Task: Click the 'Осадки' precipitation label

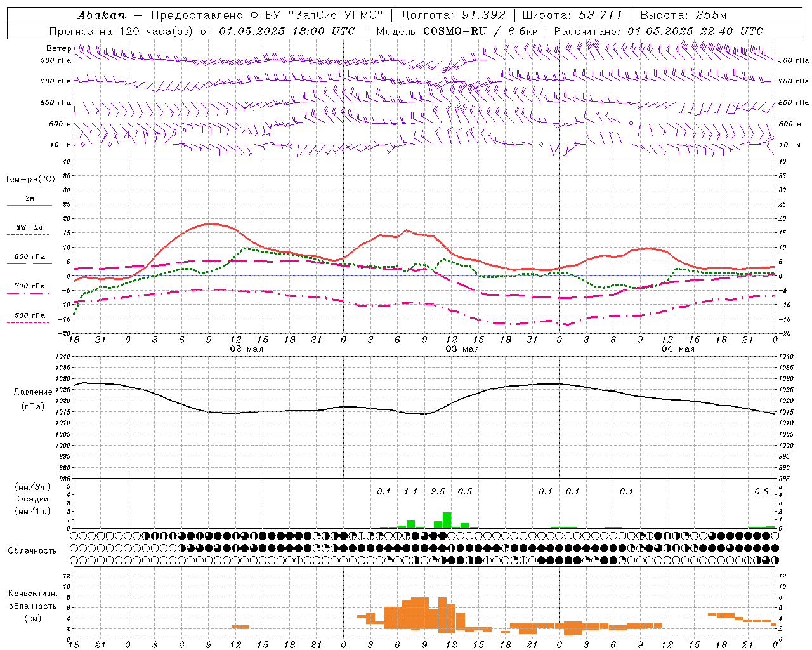Action: [32, 499]
